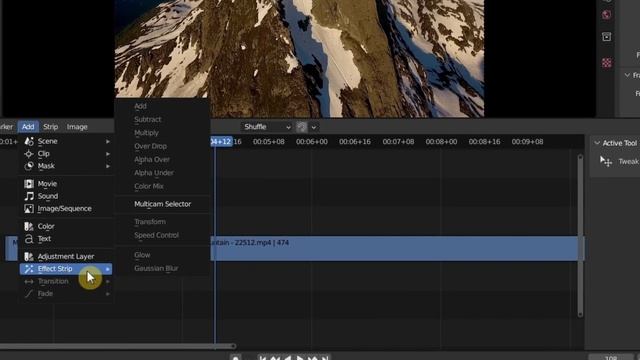Image resolution: width=640 pixels, height=360 pixels.
Task: Open the Texture properties checker icon
Action: pos(607,63)
